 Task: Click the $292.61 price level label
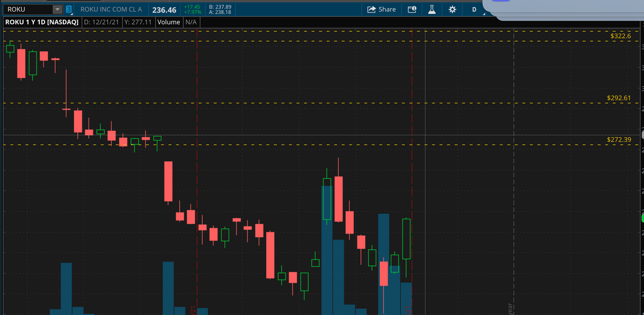click(x=619, y=98)
